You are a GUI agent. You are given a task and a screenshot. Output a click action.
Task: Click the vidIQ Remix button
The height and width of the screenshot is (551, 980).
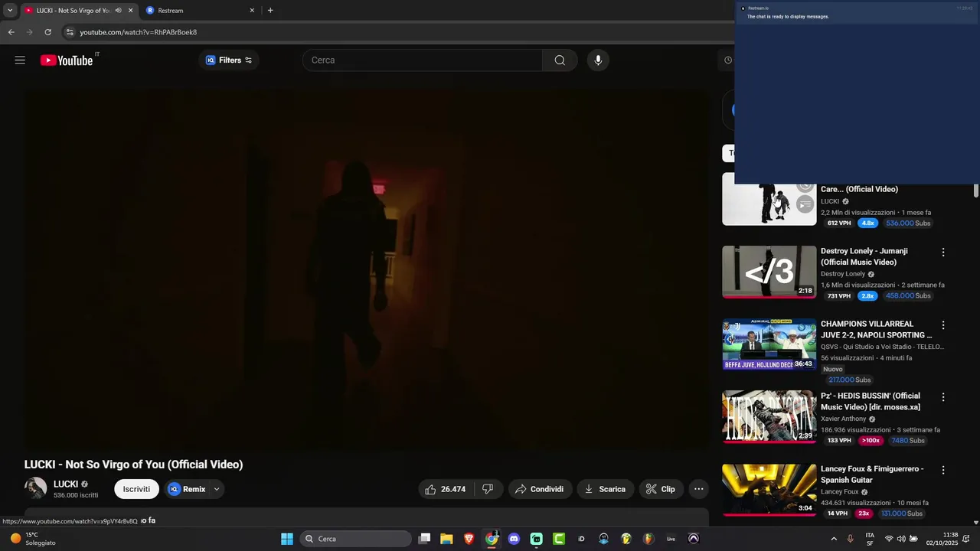(188, 489)
